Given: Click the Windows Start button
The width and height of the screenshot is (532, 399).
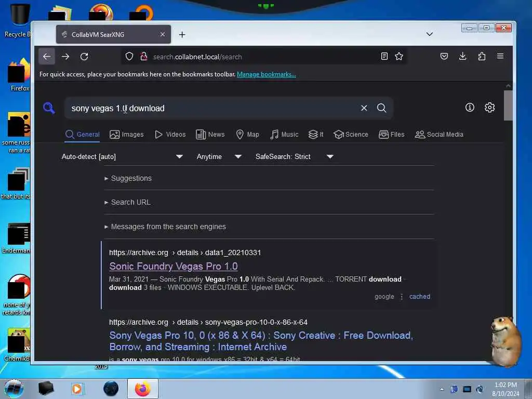Looking at the screenshot, I should point(14,389).
